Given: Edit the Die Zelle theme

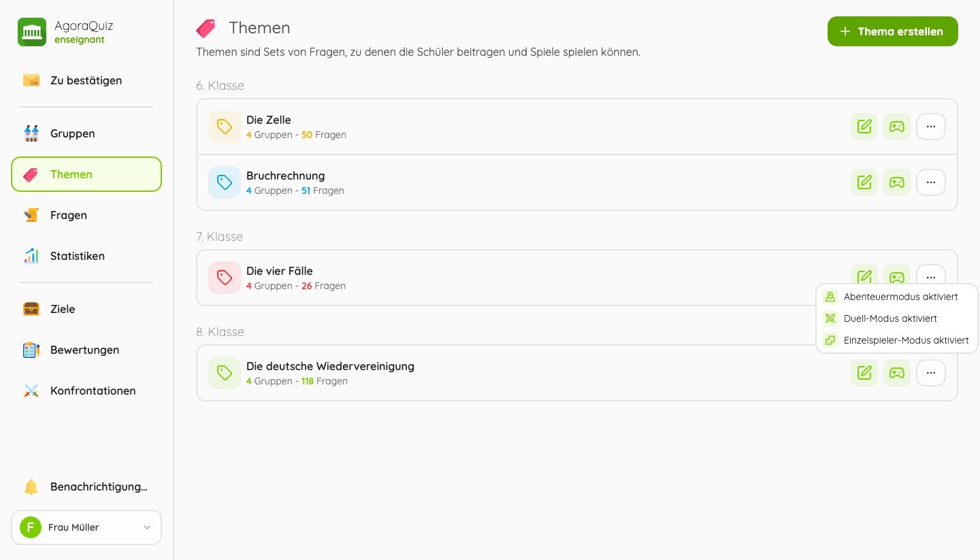Looking at the screenshot, I should coord(864,127).
